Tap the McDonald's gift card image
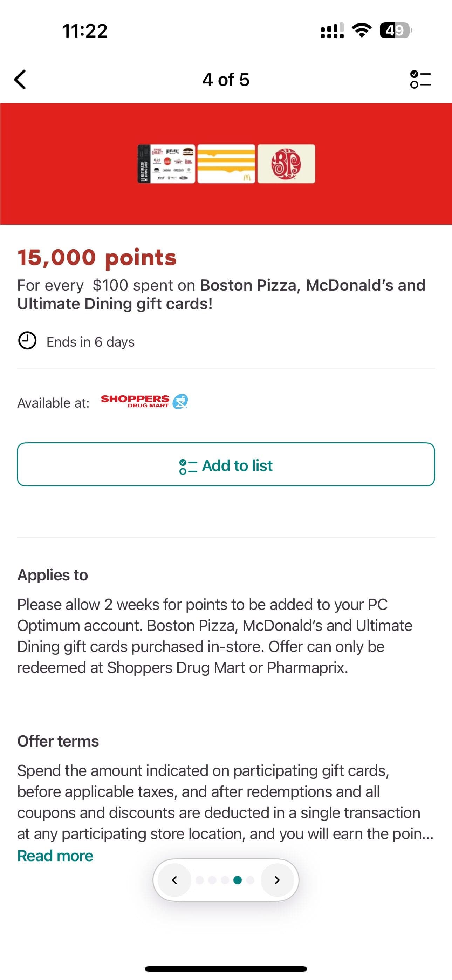Viewport: 452px width, 980px height. pos(226,164)
